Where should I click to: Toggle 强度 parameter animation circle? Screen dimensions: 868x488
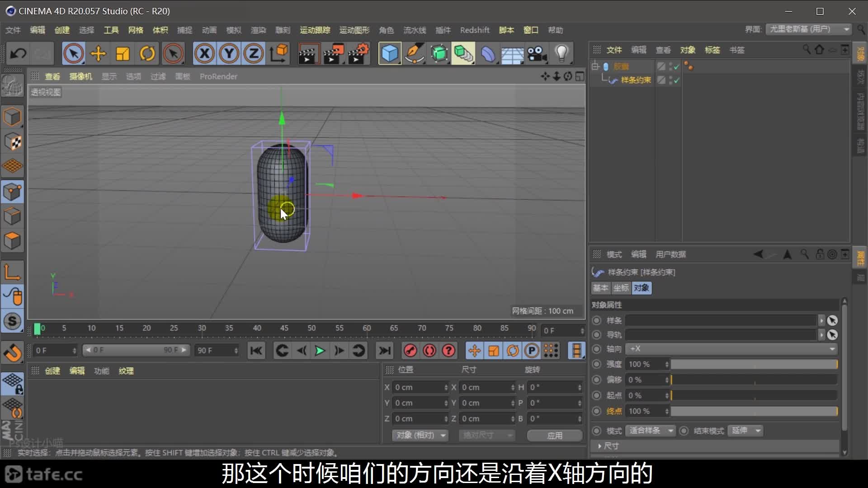click(597, 364)
